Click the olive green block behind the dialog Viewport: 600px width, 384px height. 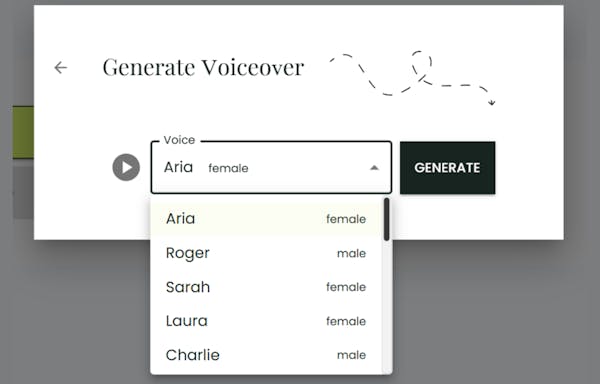click(x=23, y=132)
